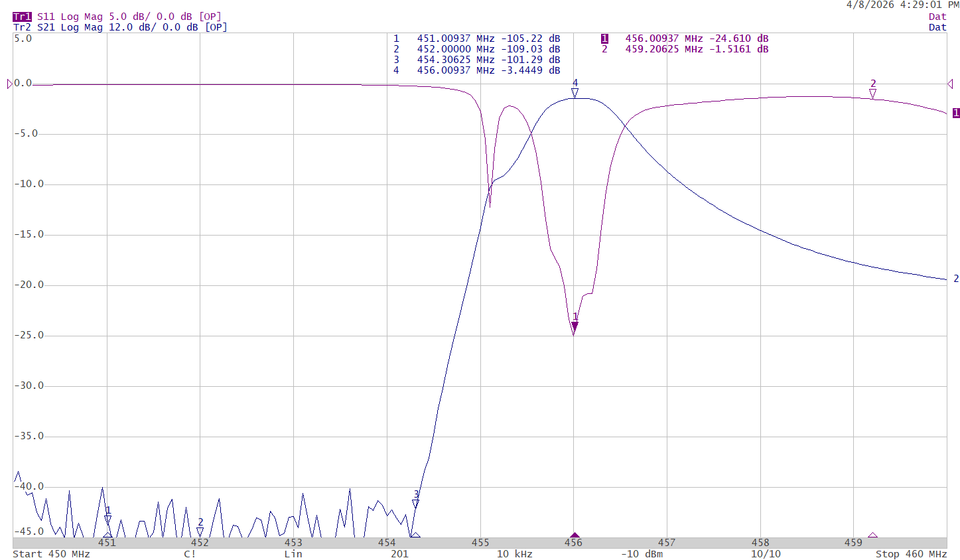
Task: Click the left reference level pointer at 0.0
Action: 10,84
